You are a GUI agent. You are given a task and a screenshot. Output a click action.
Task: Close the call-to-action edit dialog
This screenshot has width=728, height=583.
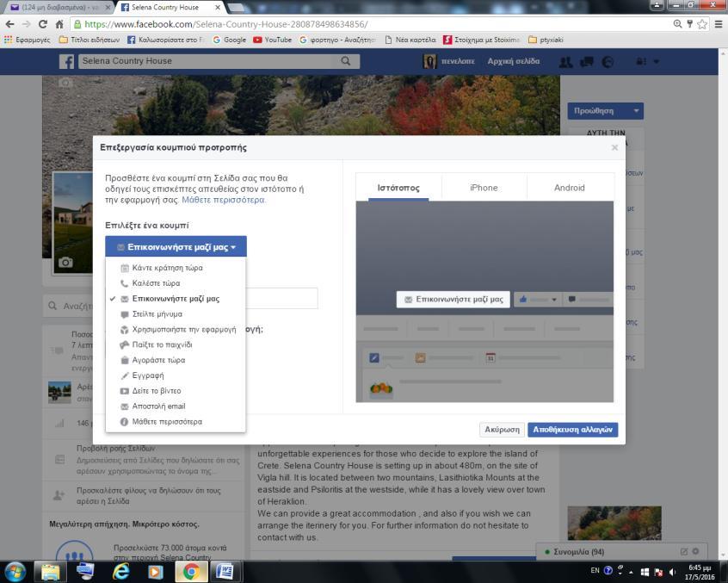[x=614, y=147]
